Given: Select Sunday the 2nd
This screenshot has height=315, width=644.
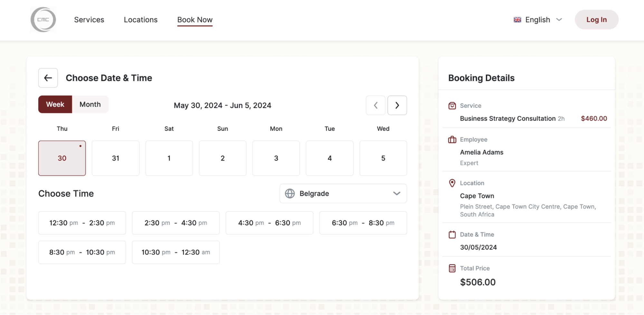Looking at the screenshot, I should point(223,158).
